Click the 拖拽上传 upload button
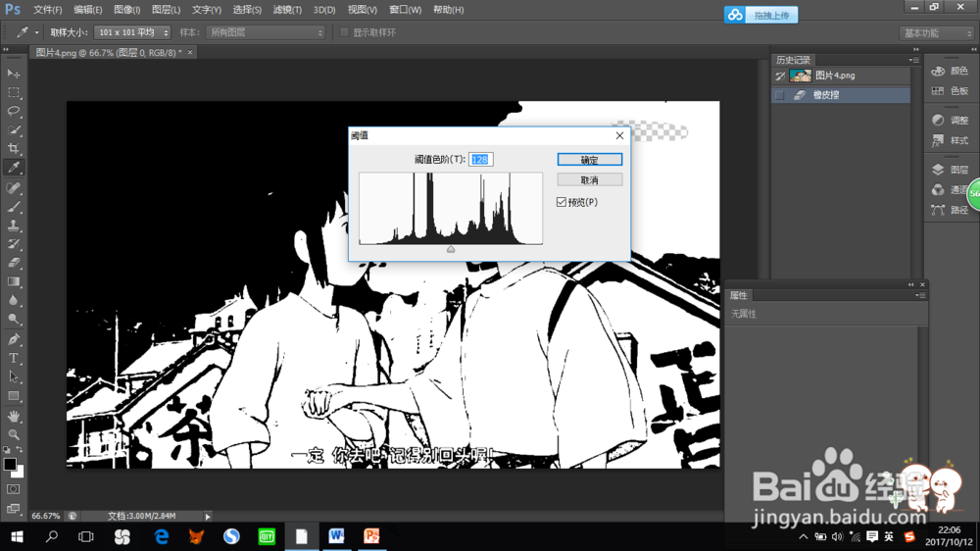 760,15
